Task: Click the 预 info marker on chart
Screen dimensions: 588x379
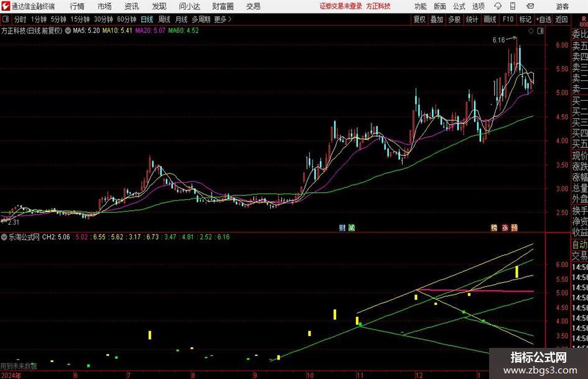Action: [x=514, y=227]
